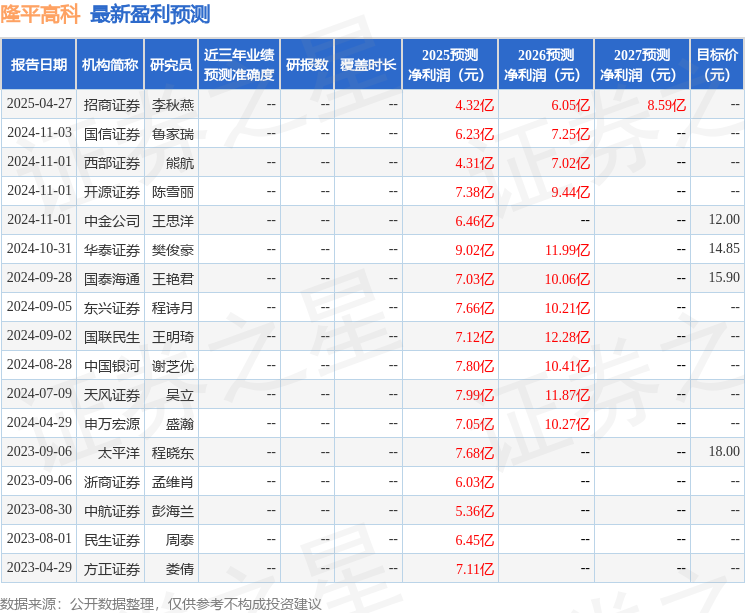The image size is (745, 613).
Task: Click the 民生证券 institution cell
Action: tap(112, 540)
